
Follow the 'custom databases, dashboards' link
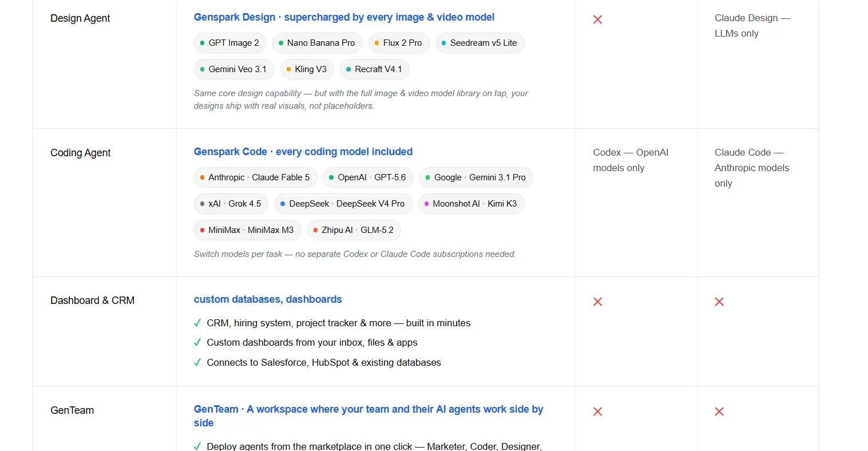click(x=268, y=299)
